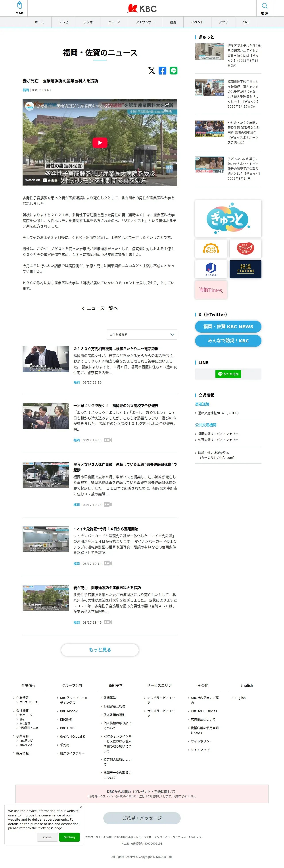284x868 pixels.
Task: Open headline 一足早くサクラ咲く! 公立高校で合格発表
Action: (116, 406)
